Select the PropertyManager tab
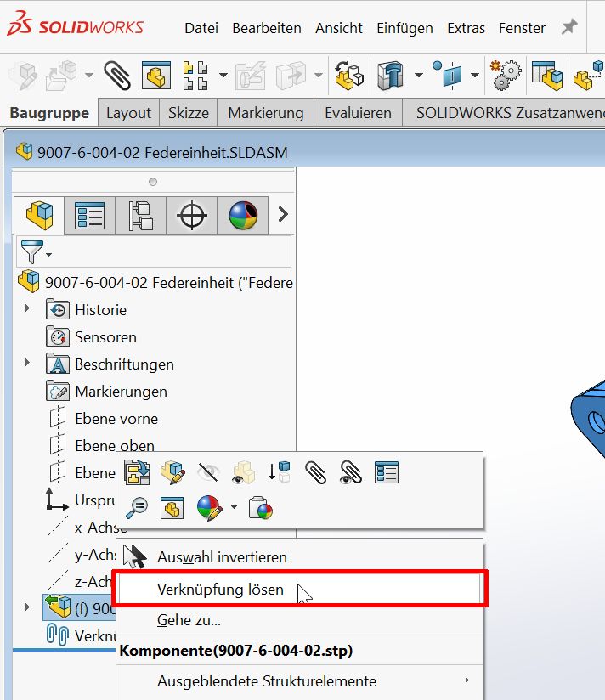Image resolution: width=605 pixels, height=700 pixels. [x=90, y=216]
